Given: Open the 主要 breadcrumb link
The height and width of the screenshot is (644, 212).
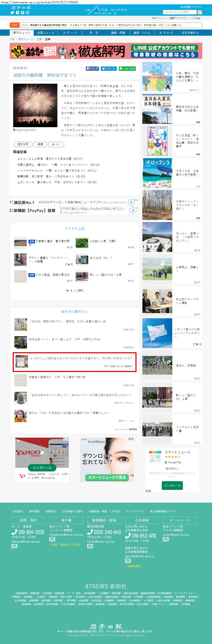Looking at the screenshot, I should coord(39,39).
